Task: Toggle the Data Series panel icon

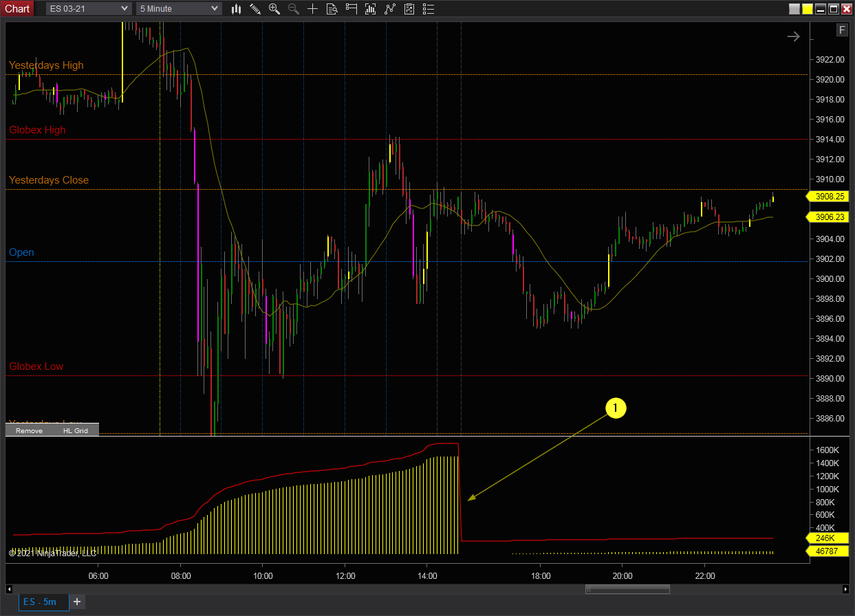Action: click(x=351, y=9)
